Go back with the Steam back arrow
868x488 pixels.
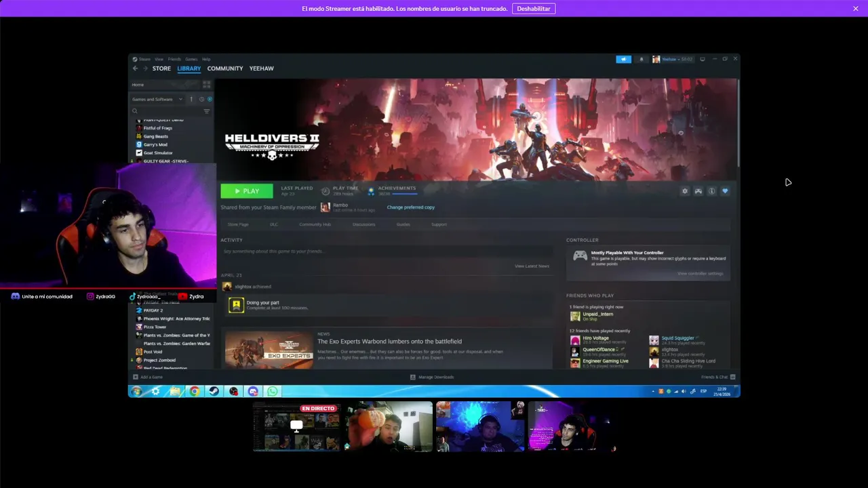pyautogui.click(x=135, y=68)
